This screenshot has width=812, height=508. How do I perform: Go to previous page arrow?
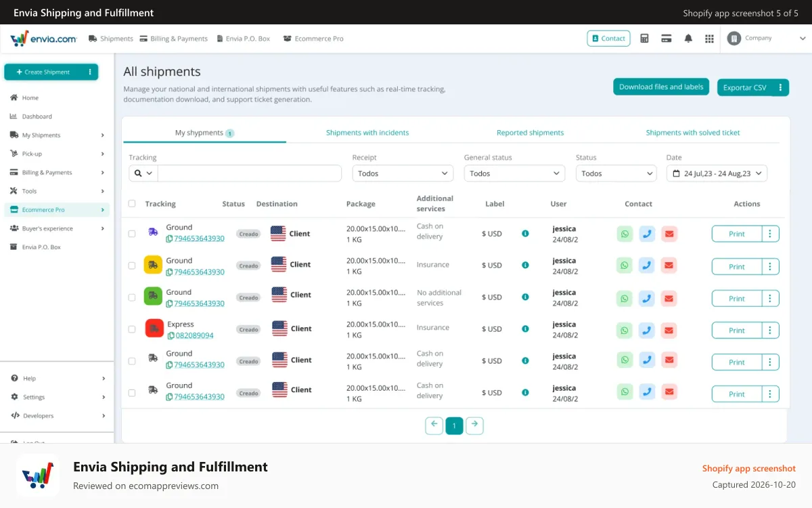434,425
